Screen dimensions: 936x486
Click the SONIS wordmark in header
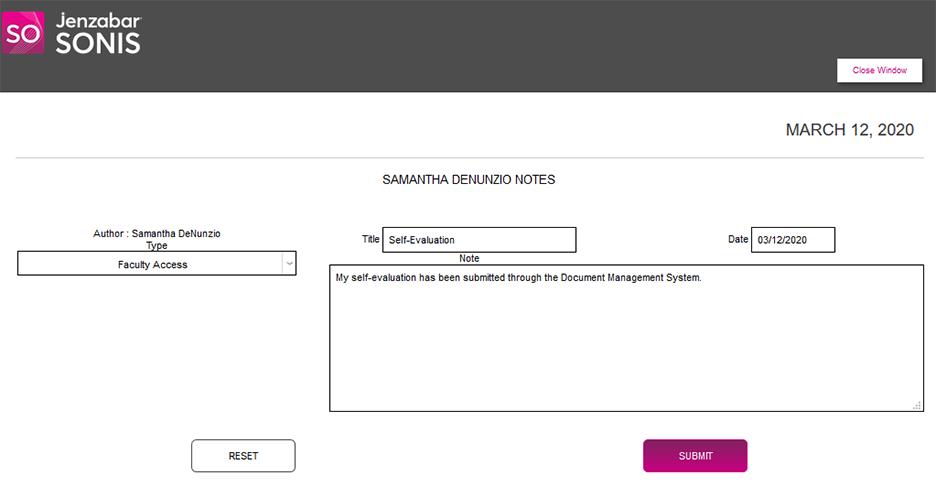tap(99, 42)
